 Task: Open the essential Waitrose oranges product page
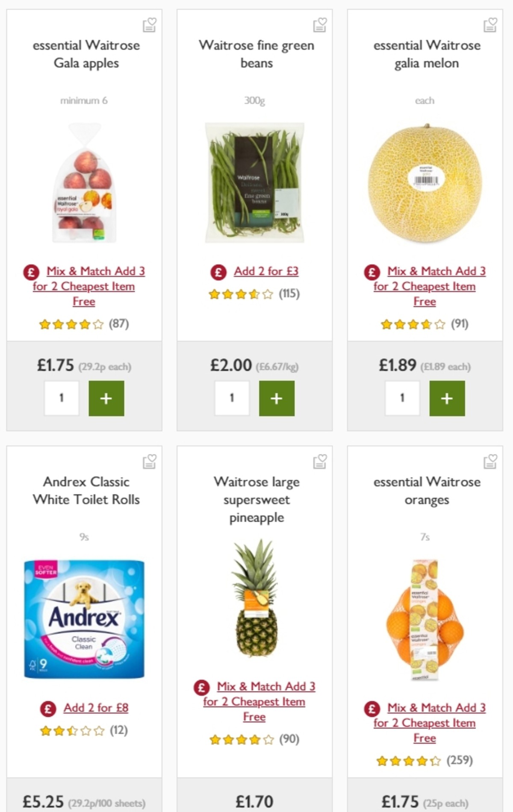[426, 491]
